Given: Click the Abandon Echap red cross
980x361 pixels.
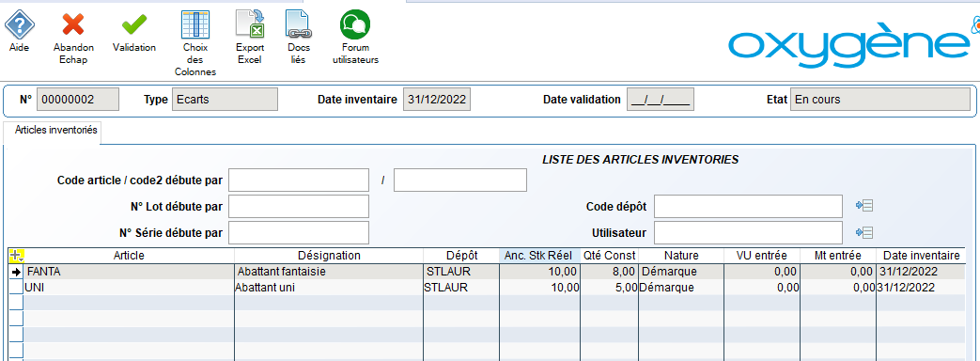Looking at the screenshot, I should tap(73, 25).
